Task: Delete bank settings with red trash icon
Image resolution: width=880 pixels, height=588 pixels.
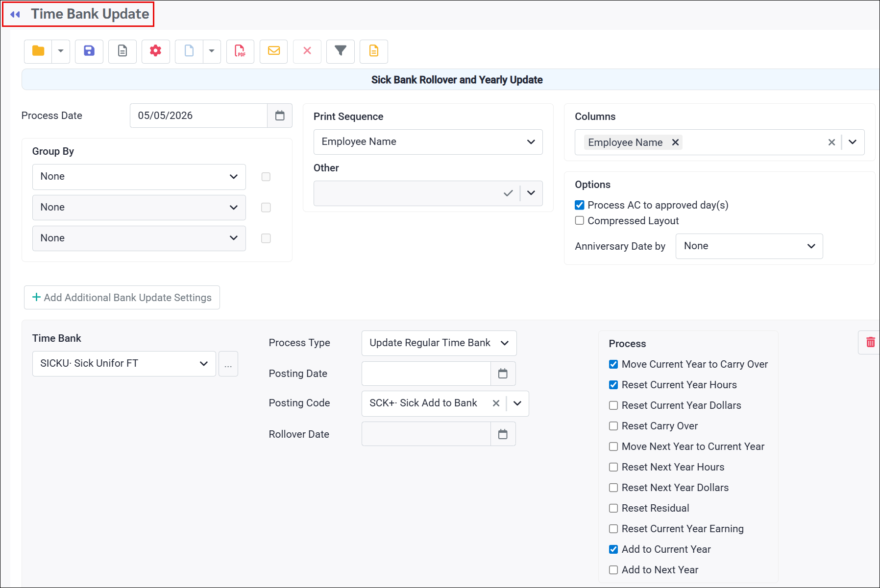Action: [x=870, y=342]
